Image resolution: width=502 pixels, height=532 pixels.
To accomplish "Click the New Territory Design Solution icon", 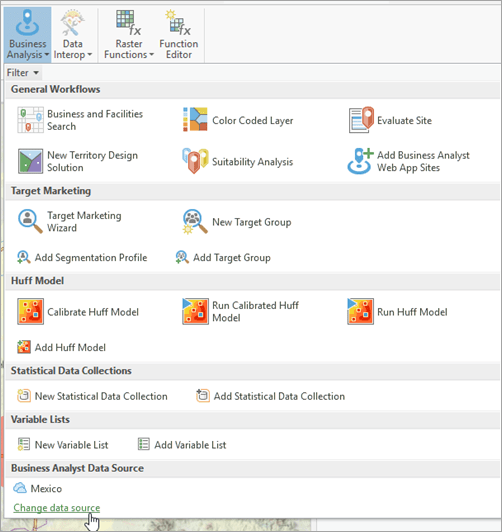I will (31, 161).
